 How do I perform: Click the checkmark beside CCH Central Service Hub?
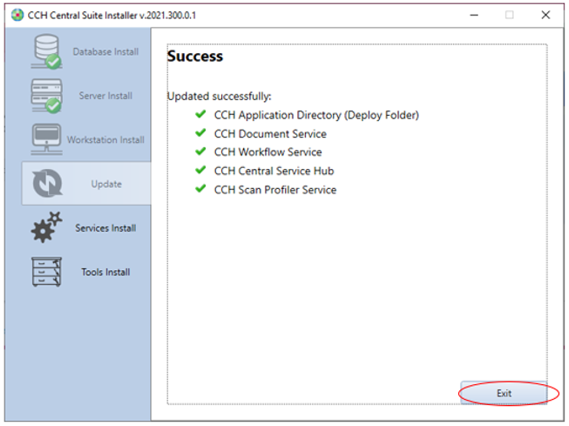[x=201, y=170]
